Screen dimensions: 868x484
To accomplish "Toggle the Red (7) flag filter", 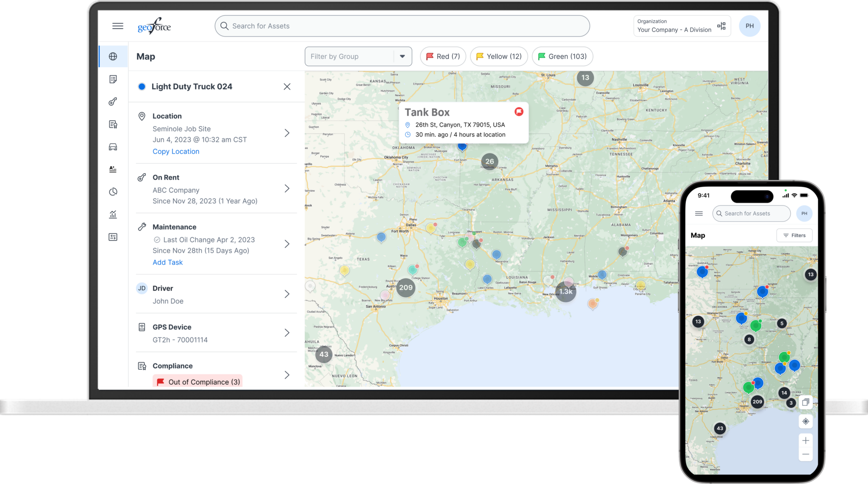I will click(x=442, y=56).
